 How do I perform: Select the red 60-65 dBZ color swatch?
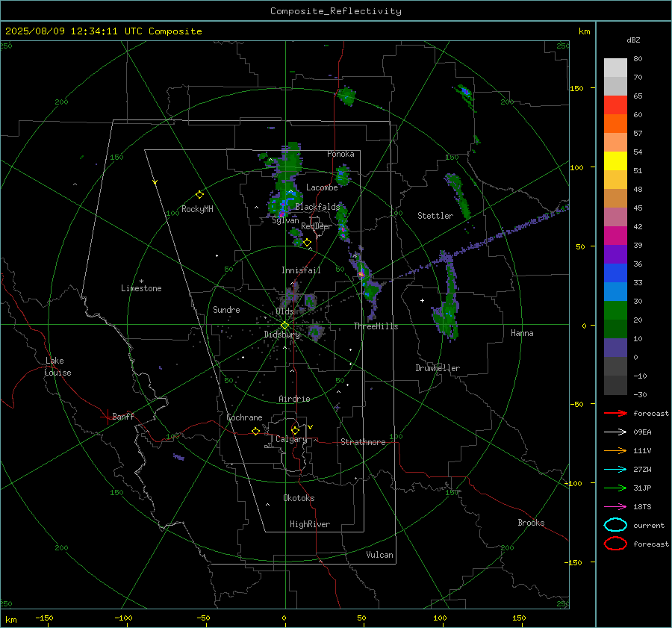(615, 105)
